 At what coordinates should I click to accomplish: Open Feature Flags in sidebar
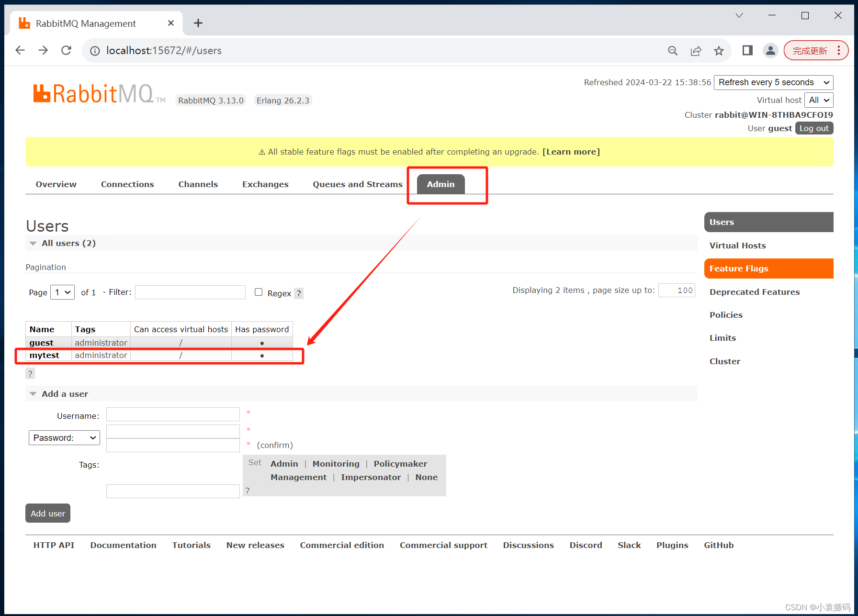point(768,269)
